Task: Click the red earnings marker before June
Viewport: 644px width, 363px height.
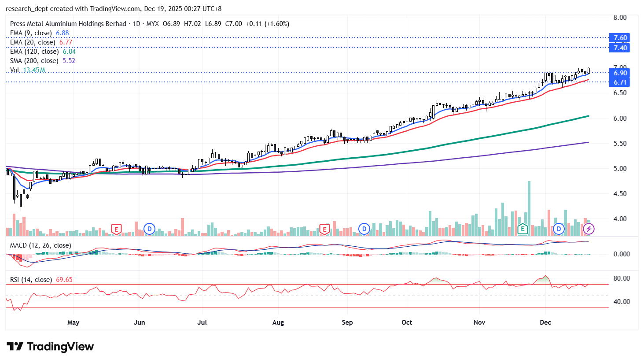Action: click(116, 229)
